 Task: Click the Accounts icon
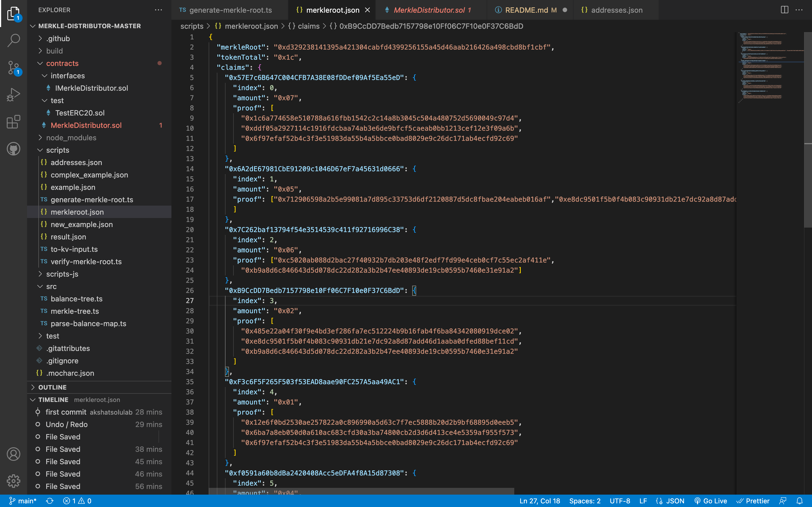14,454
